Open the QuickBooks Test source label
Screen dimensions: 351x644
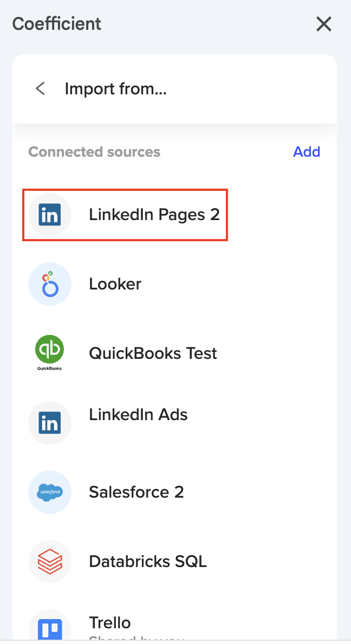(153, 353)
